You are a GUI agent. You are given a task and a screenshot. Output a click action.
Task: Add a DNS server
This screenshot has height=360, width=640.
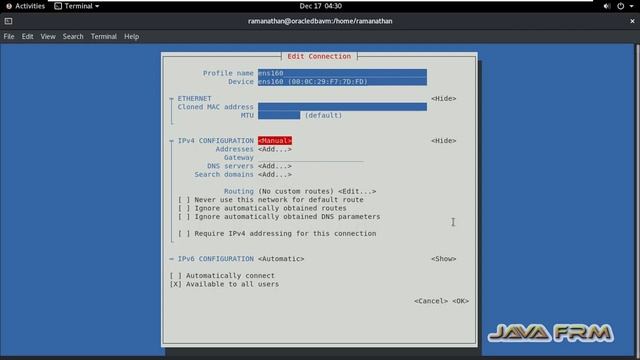(x=275, y=166)
